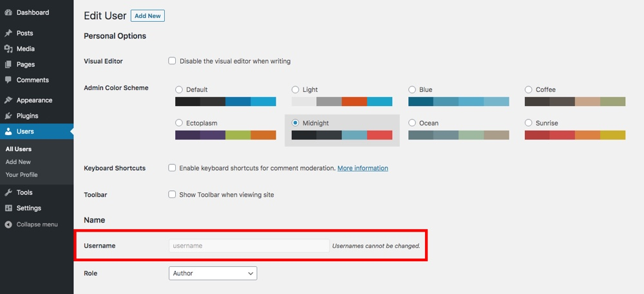This screenshot has width=644, height=294.
Task: Click the Appearance paintbrush icon
Action: pyautogui.click(x=8, y=100)
